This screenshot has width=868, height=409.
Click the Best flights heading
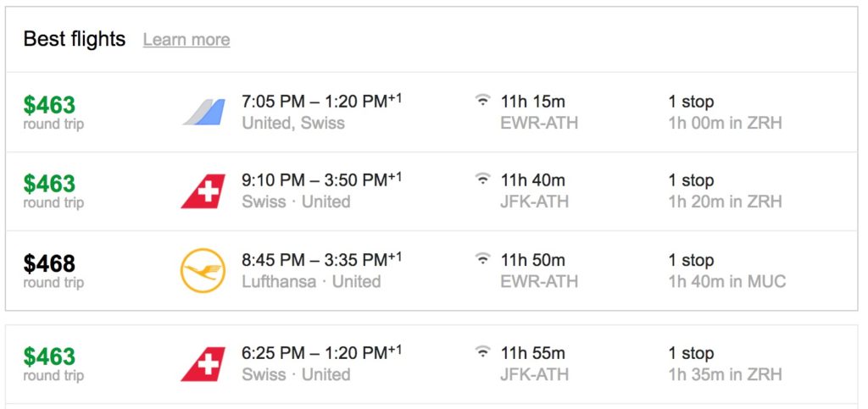point(75,39)
